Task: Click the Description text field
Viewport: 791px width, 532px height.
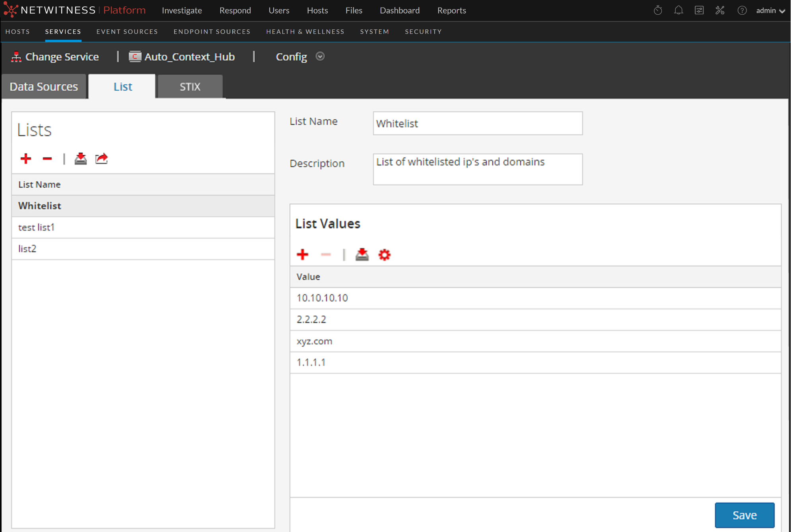Action: click(477, 169)
